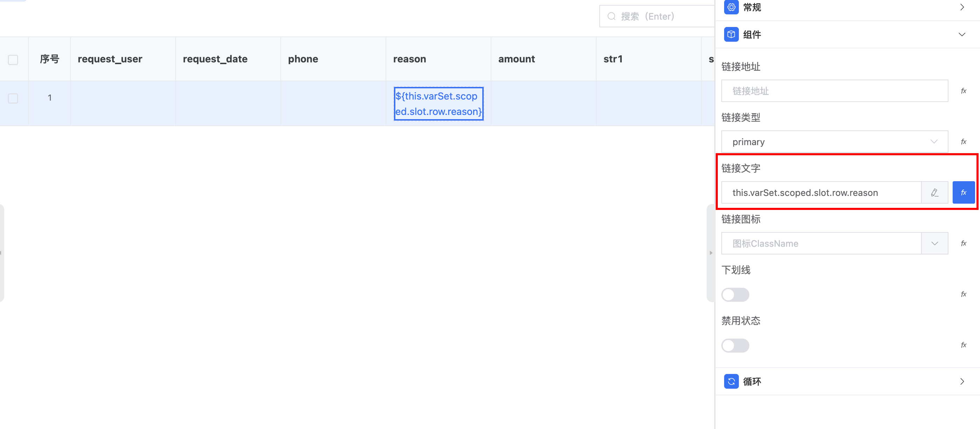Click the edit pencil icon in 链接文字
Viewport: 980px width, 429px height.
[934, 192]
